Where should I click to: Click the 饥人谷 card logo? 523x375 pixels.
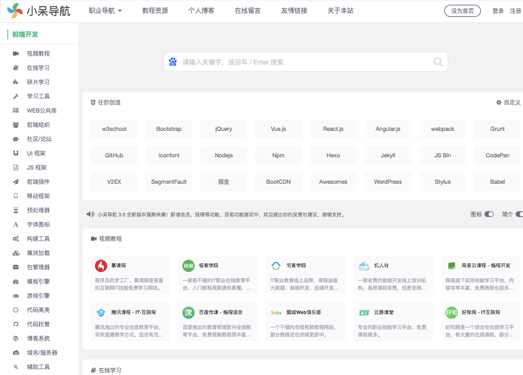point(364,266)
